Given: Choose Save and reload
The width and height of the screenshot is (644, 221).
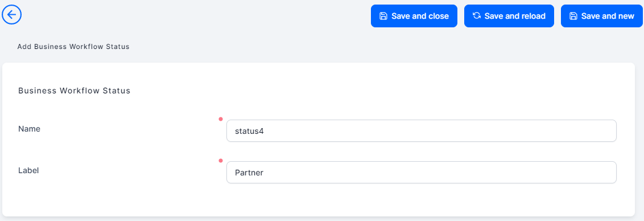Looking at the screenshot, I should pos(509,16).
